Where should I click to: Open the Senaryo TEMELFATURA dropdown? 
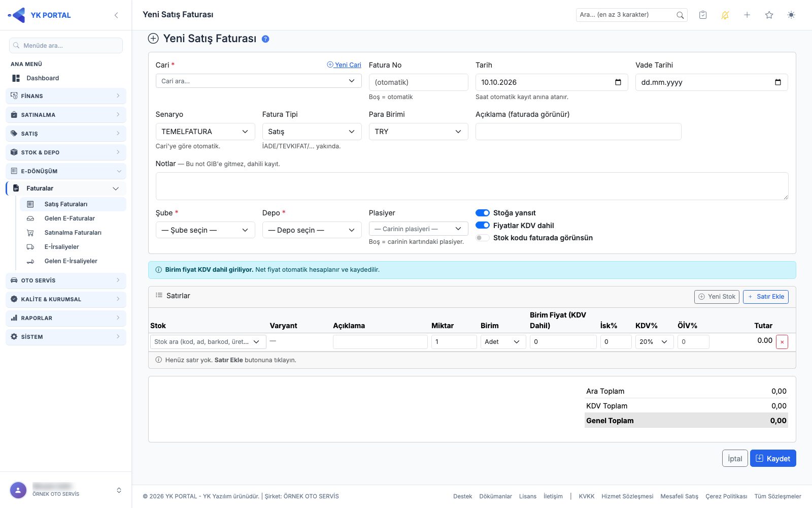[205, 132]
